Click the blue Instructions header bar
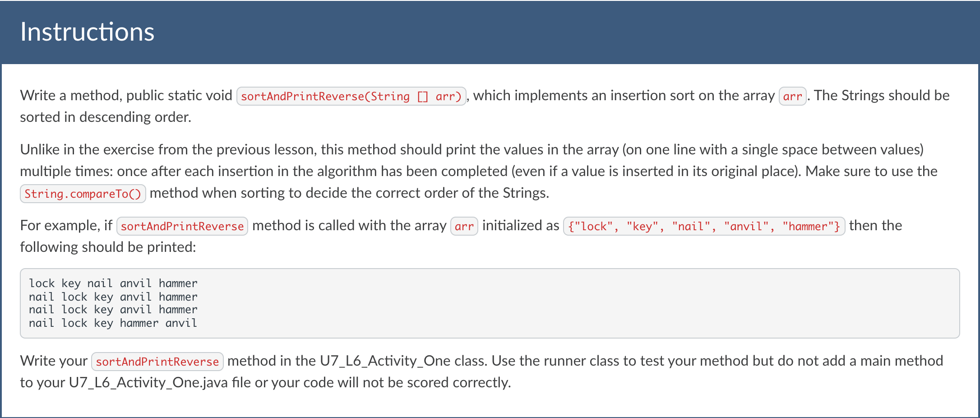 click(x=490, y=33)
